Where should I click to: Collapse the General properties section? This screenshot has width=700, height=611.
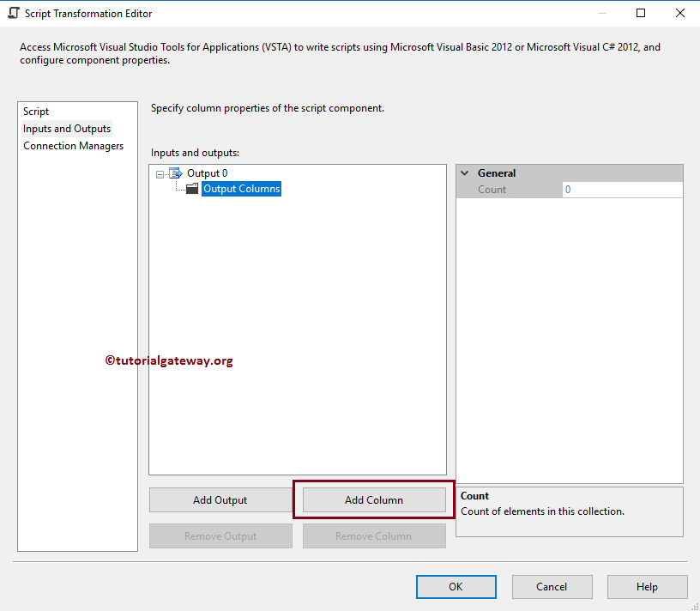[464, 172]
